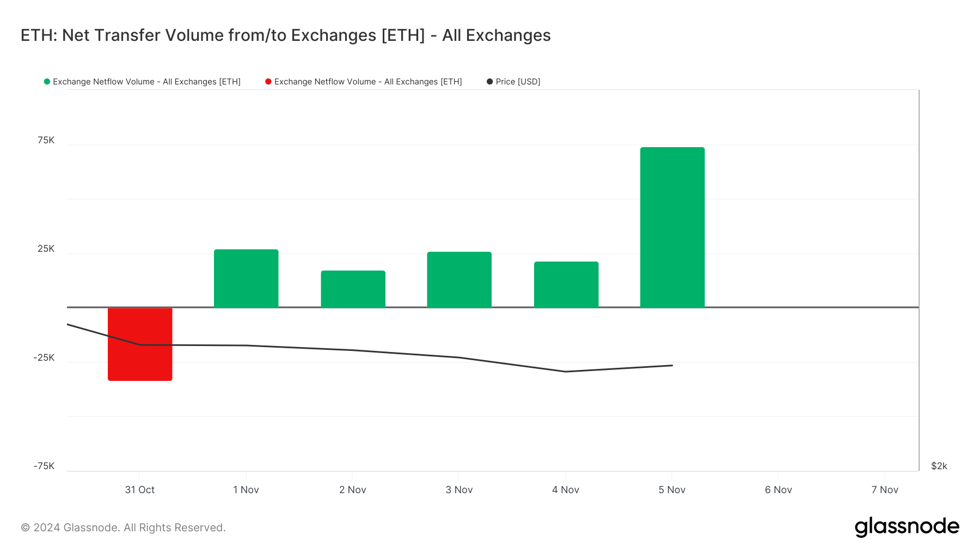Click the green legend dot for Exchange Netflow
Image resolution: width=980 pixels, height=552 pixels.
47,82
